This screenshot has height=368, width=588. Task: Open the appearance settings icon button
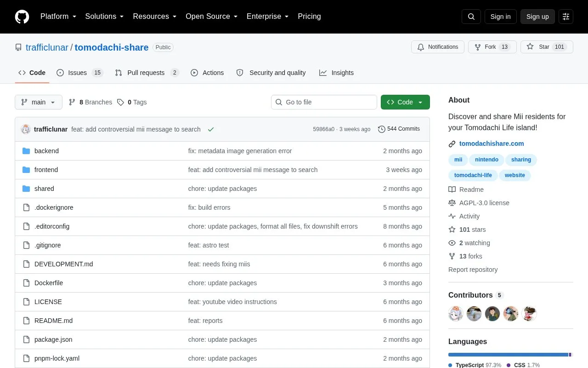[566, 17]
